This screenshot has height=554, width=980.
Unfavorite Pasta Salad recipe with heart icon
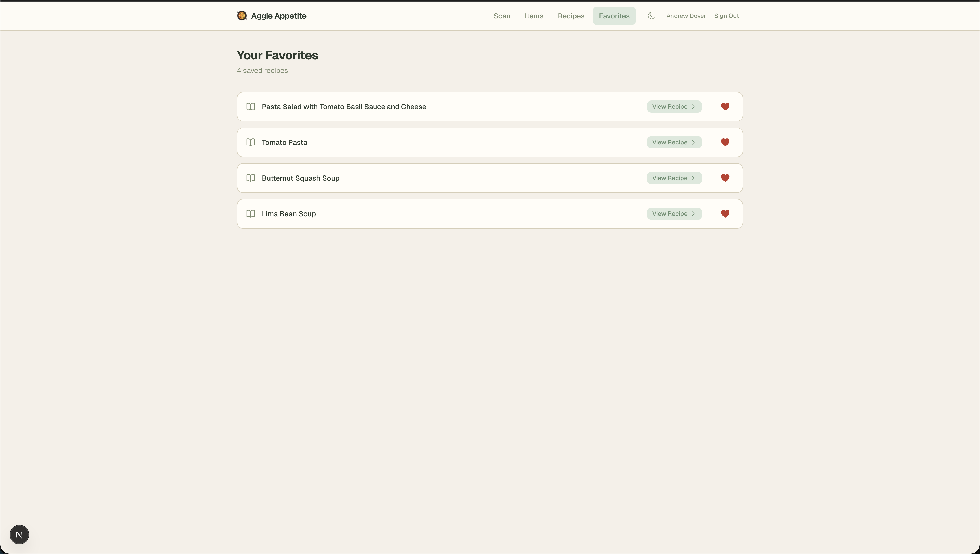[x=725, y=107]
